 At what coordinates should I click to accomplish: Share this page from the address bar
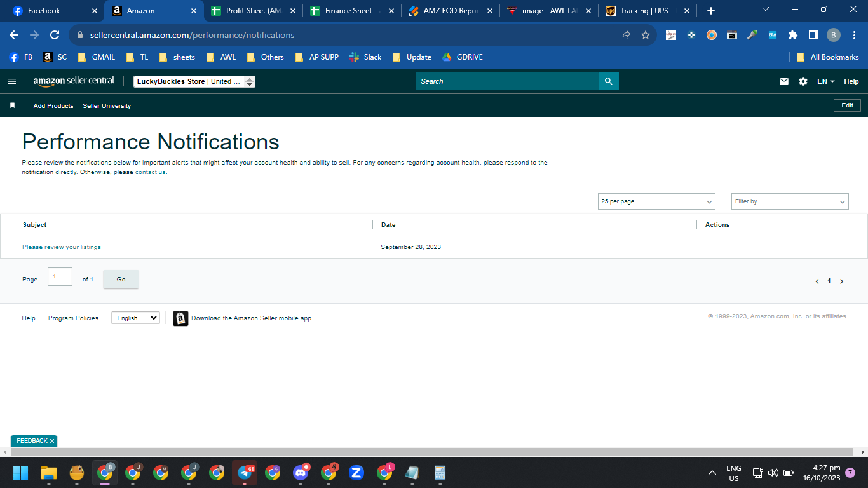point(625,36)
